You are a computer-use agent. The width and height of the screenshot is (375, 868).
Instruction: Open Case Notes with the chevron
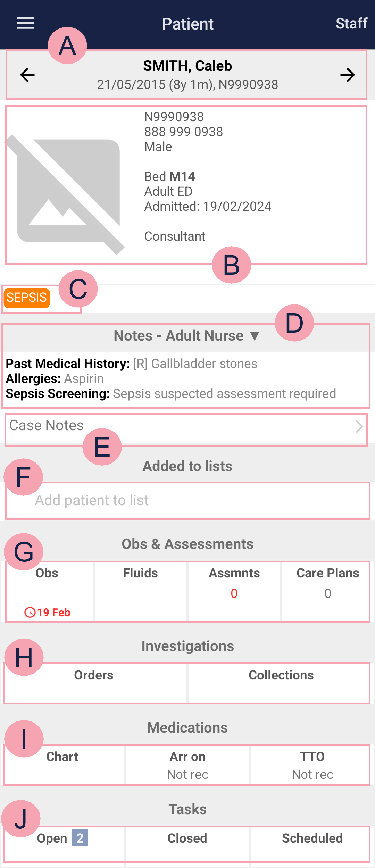(x=359, y=427)
